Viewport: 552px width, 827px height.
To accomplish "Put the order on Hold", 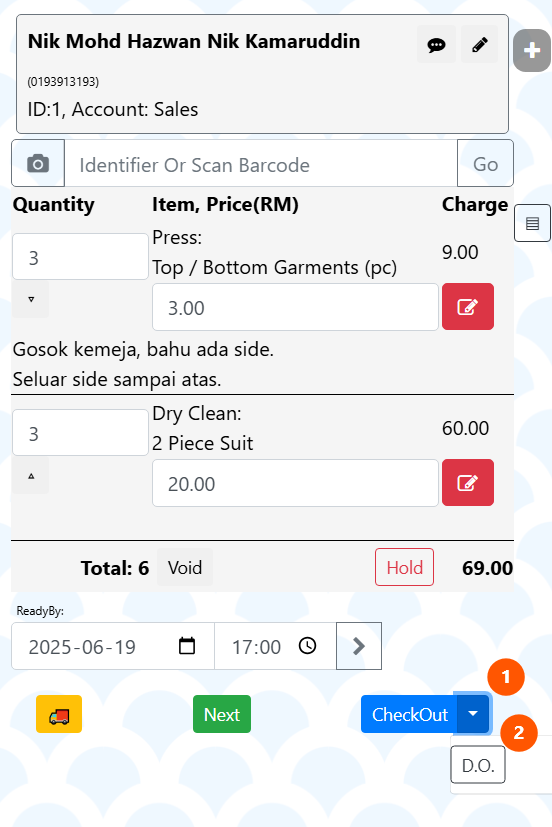I will point(404,568).
